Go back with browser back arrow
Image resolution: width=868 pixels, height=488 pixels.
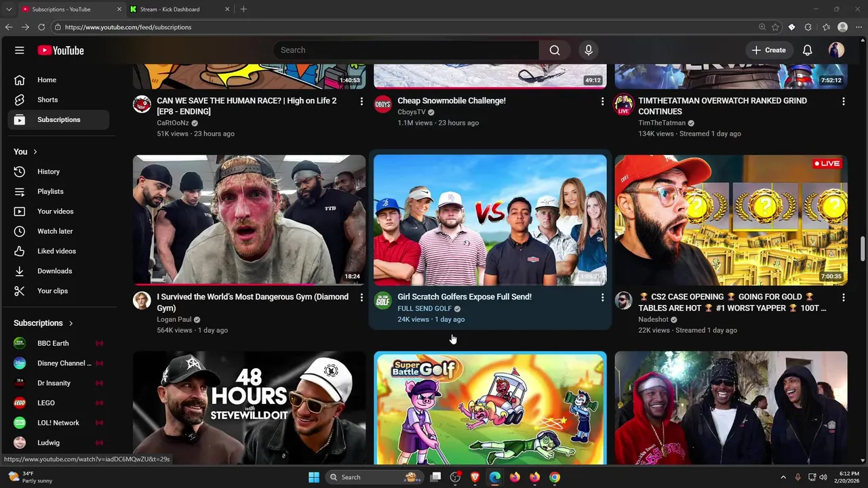click(x=9, y=27)
